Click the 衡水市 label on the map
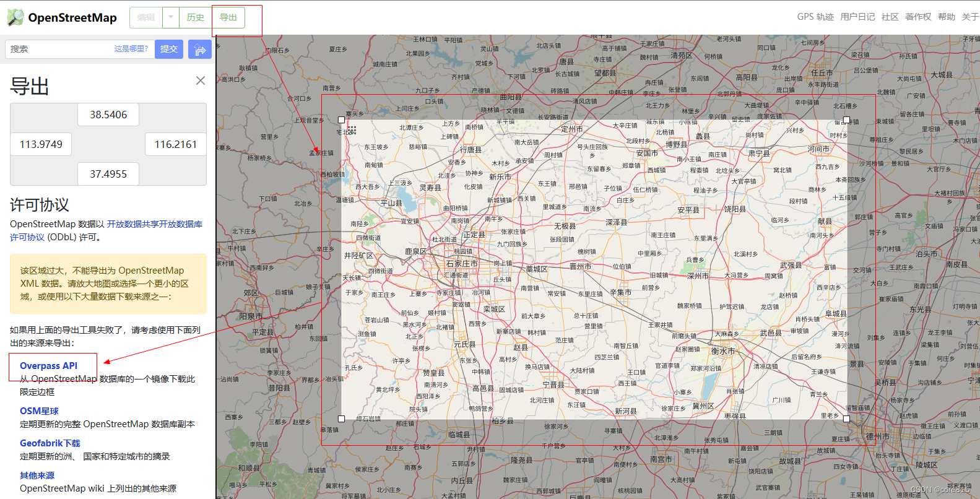Viewport: 980px width, 499px height. pos(722,351)
